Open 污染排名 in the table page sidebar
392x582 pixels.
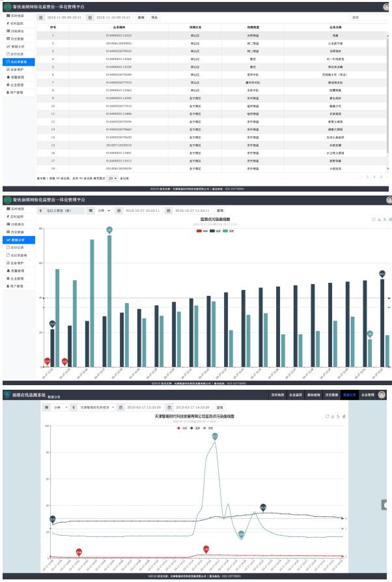click(18, 31)
